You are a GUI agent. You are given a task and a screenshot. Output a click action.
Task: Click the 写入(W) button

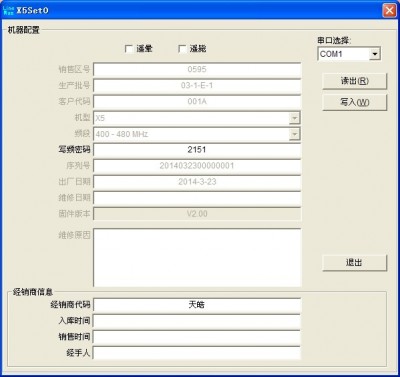[355, 102]
